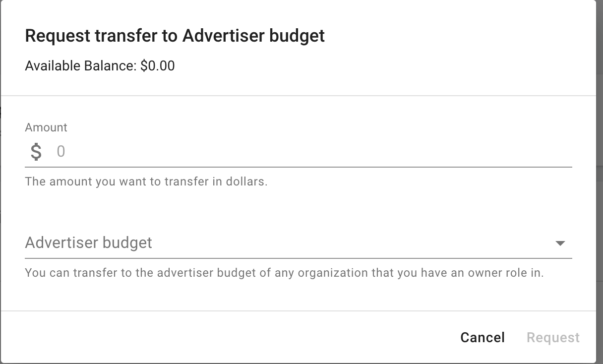Click the underline beneath the Amount field
Screen dimensions: 603x364
(x=298, y=167)
